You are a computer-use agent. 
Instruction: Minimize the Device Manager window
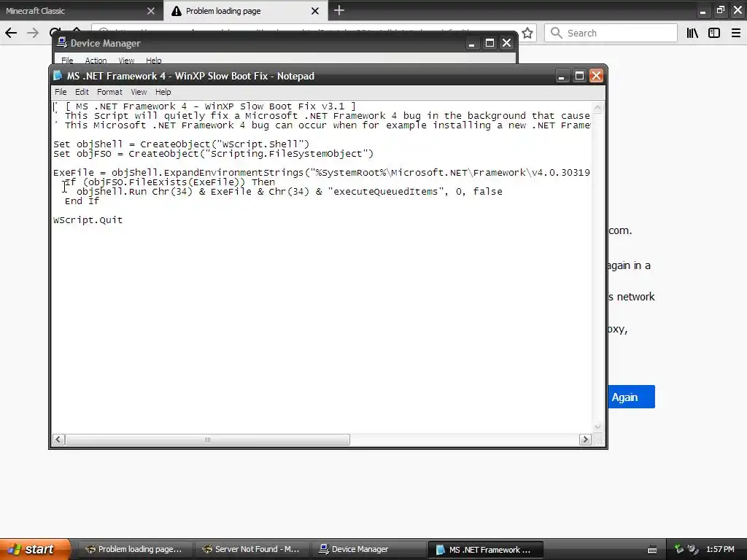[472, 43]
